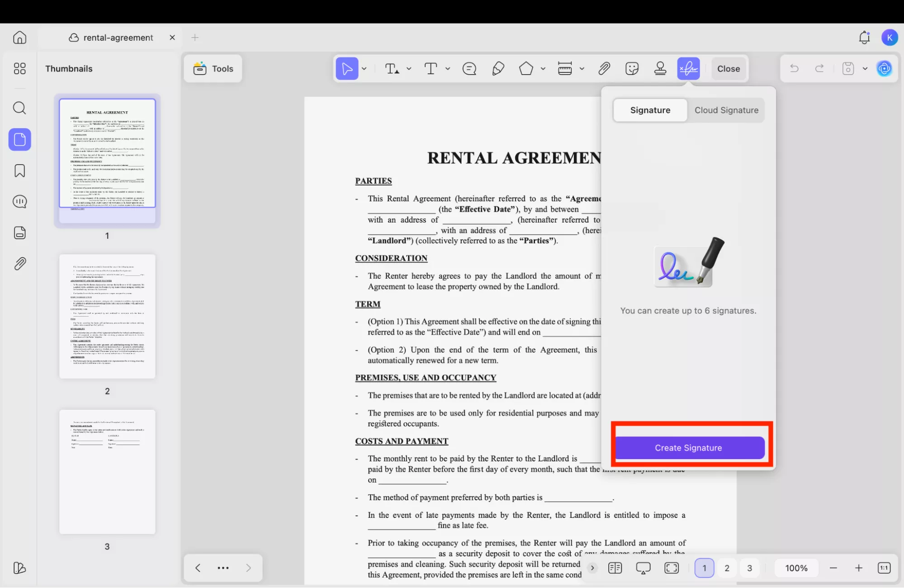The width and height of the screenshot is (904, 588).
Task: Pick the Highlight pen tool
Action: pyautogui.click(x=498, y=69)
